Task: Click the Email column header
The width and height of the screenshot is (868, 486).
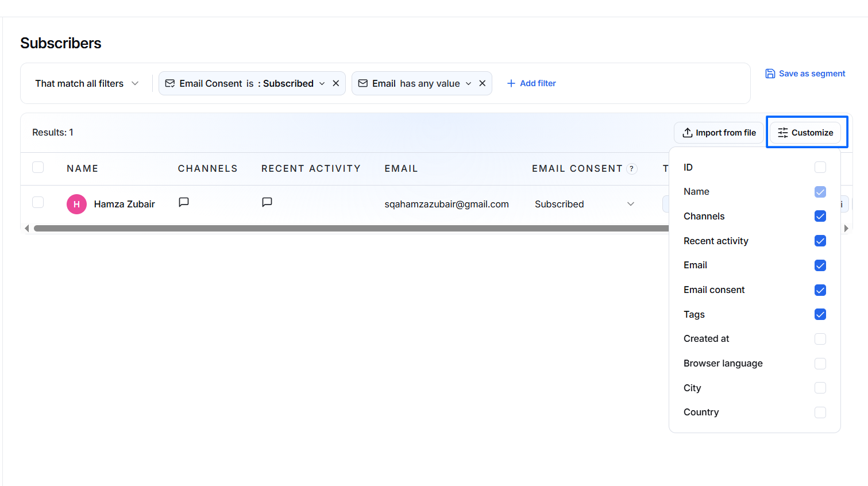Action: 402,168
